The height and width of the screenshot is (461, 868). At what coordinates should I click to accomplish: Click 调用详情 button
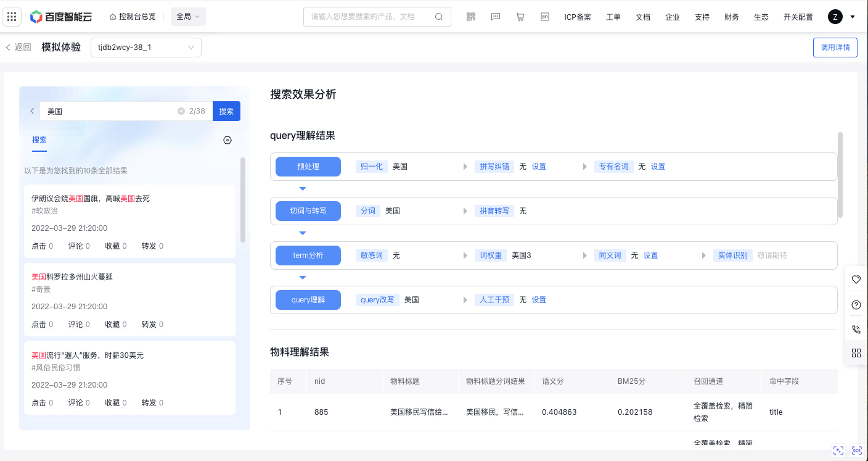[835, 47]
